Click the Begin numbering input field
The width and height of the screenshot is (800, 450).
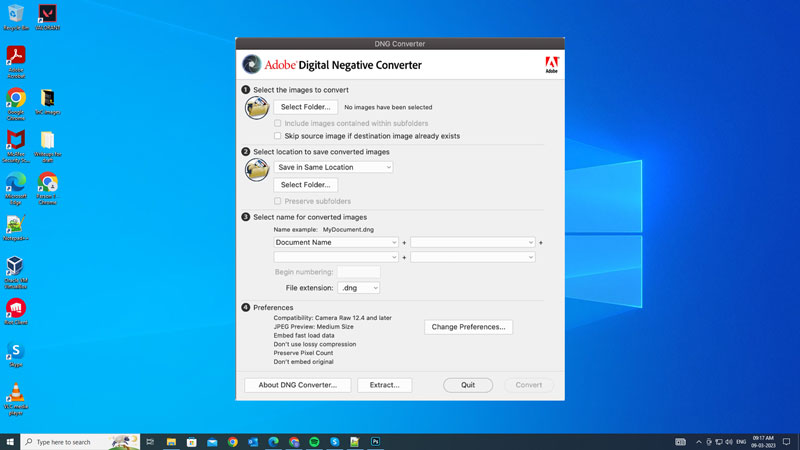pyautogui.click(x=359, y=272)
